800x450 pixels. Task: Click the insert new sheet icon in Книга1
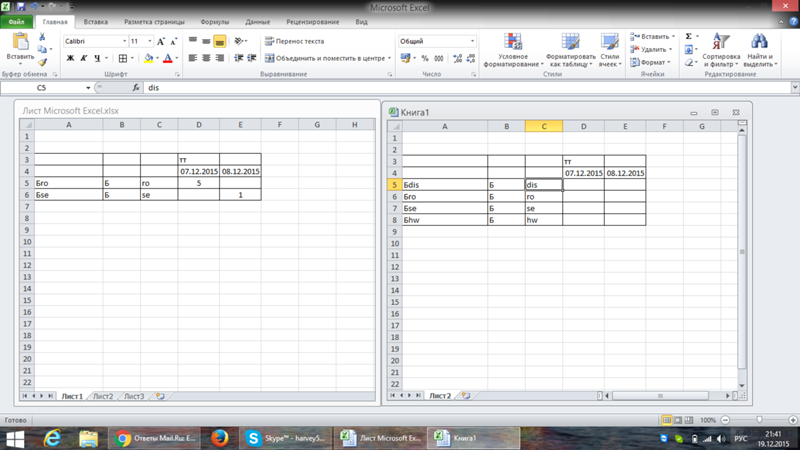466,395
